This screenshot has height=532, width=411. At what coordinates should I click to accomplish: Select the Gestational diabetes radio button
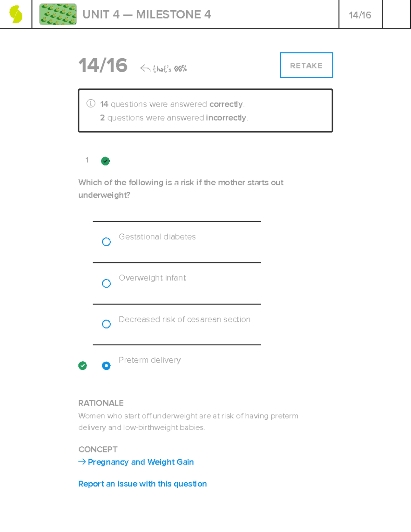pyautogui.click(x=107, y=242)
